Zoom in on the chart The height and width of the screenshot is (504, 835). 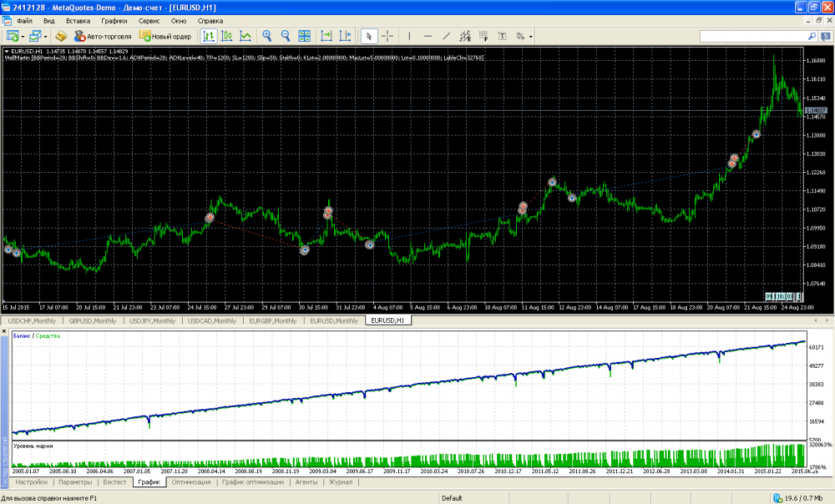(x=267, y=36)
